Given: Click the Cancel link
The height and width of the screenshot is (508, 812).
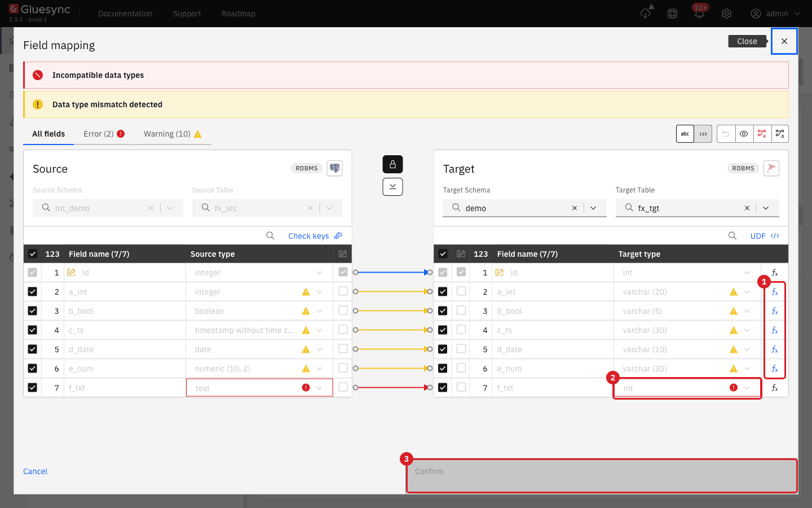Looking at the screenshot, I should point(35,471).
